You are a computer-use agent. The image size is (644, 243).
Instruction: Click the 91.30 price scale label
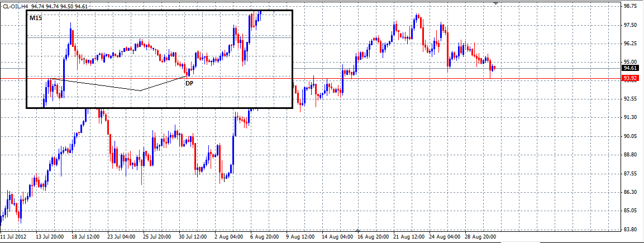coord(630,117)
